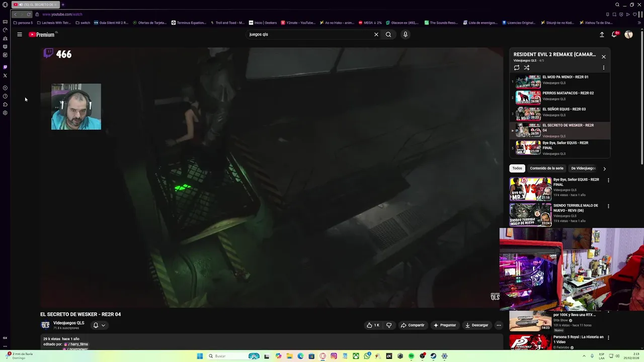Open the account avatar menu
The width and height of the screenshot is (644, 362).
point(628,35)
